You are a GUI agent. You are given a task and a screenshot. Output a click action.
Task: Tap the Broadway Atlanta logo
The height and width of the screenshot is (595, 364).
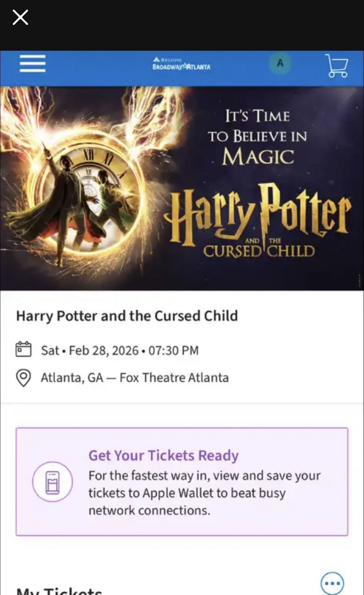[x=181, y=64]
